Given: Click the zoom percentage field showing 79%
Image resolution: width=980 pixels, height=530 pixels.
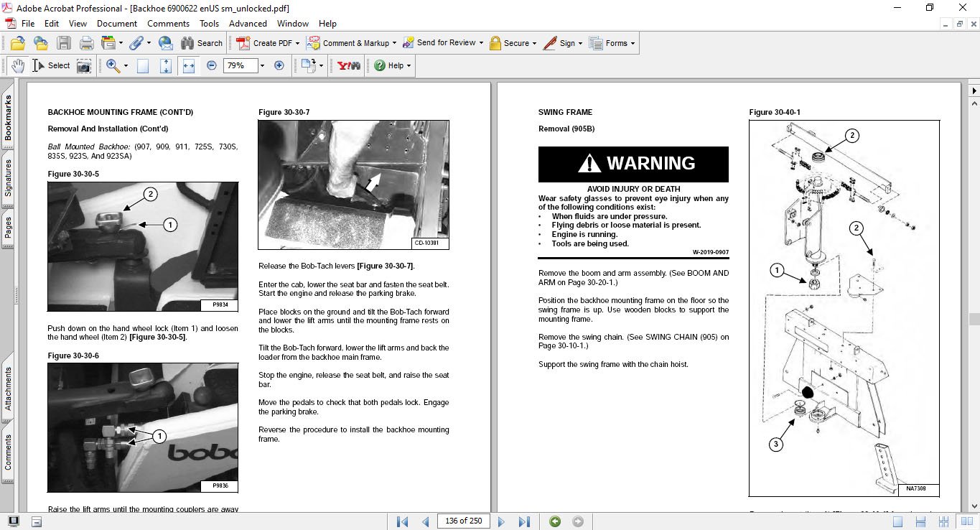Looking at the screenshot, I should click(x=240, y=65).
